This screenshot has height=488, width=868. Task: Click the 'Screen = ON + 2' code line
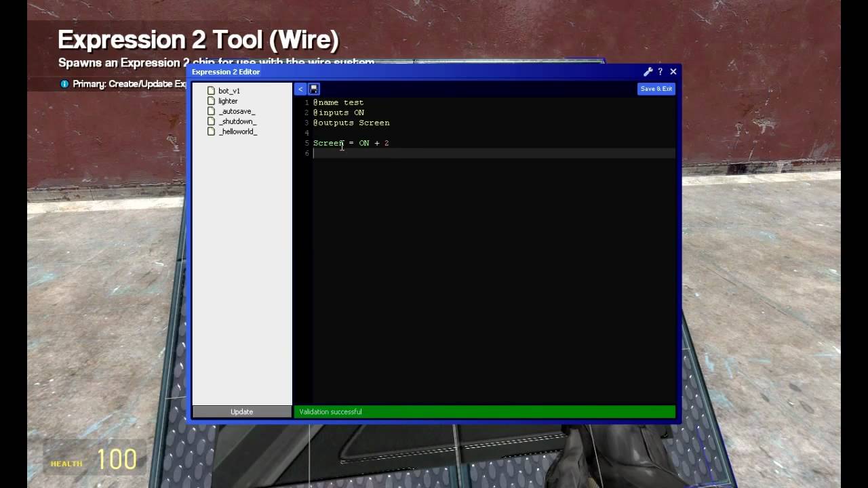point(351,143)
